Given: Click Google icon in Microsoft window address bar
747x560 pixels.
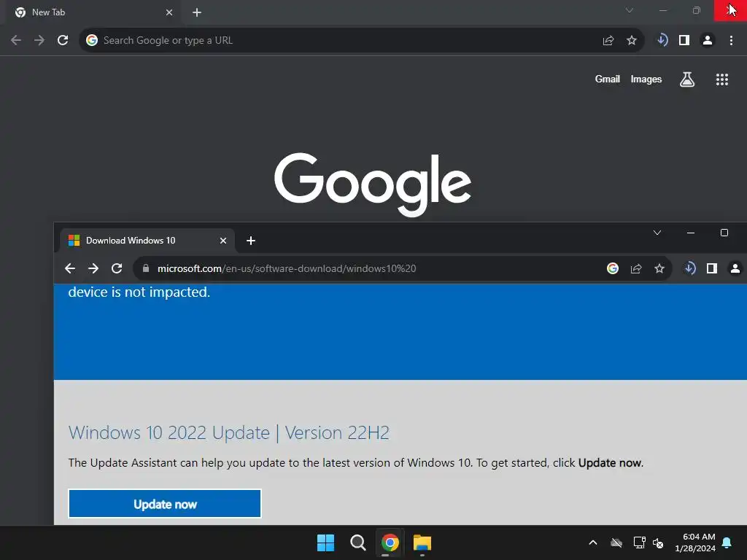Looking at the screenshot, I should [x=613, y=268].
